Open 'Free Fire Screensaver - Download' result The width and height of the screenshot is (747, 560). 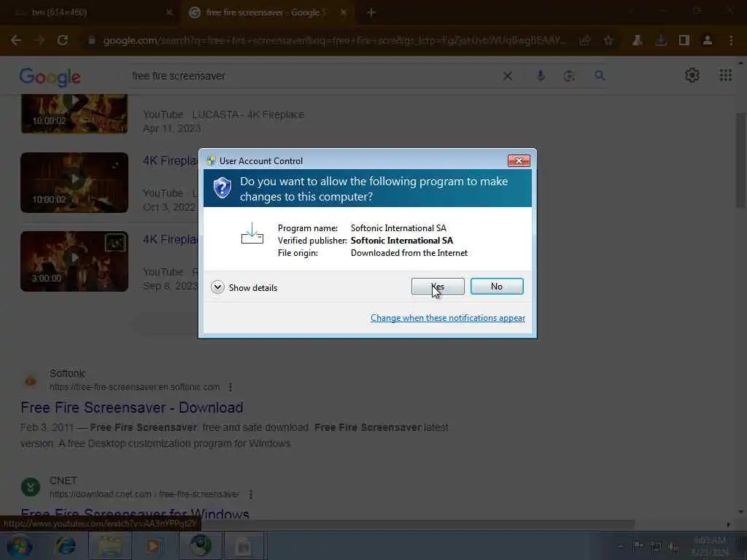pyautogui.click(x=132, y=408)
